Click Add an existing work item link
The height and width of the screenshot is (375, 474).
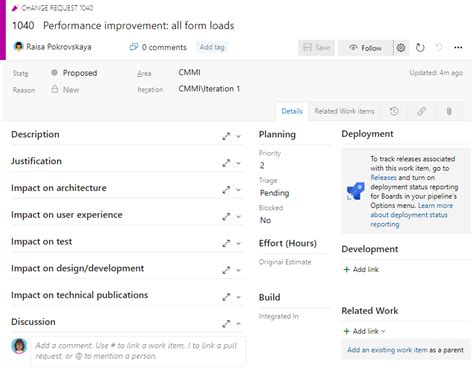coord(387,350)
